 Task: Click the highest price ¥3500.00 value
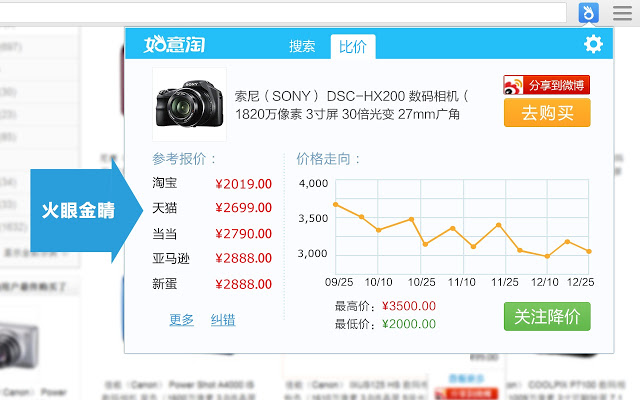pyautogui.click(x=409, y=306)
